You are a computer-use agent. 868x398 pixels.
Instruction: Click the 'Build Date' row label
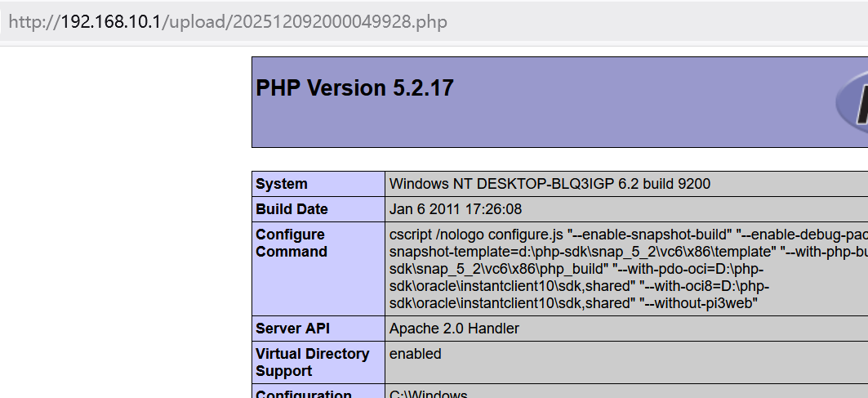pyautogui.click(x=292, y=209)
